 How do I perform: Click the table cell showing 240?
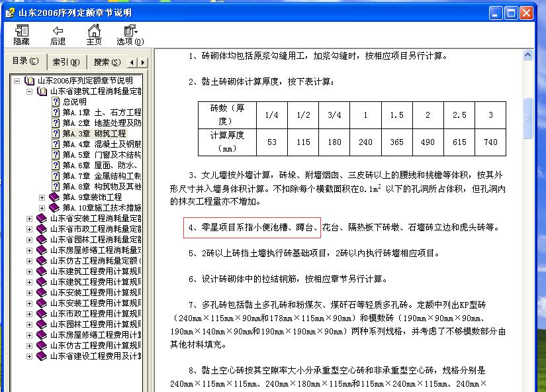365,142
